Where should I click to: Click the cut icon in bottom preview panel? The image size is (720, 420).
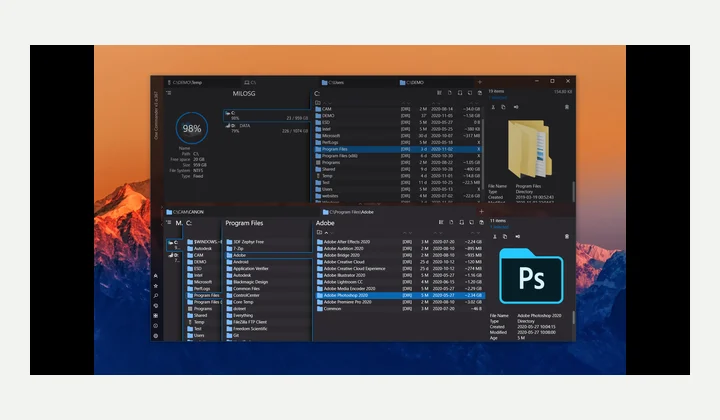[x=495, y=236]
